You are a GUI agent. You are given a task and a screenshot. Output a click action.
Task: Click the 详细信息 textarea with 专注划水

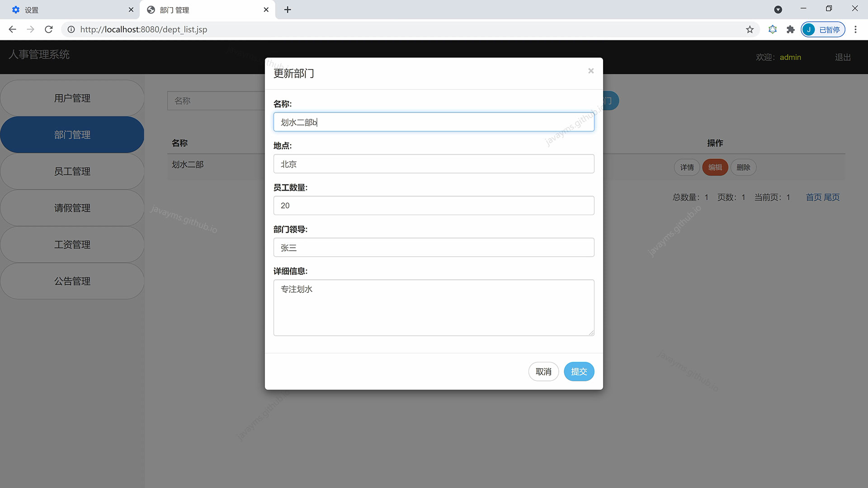(x=433, y=307)
